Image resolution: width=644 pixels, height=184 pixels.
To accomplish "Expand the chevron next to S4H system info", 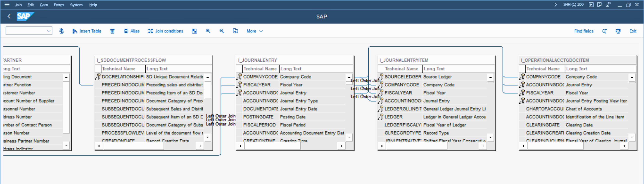I will tap(555, 4).
